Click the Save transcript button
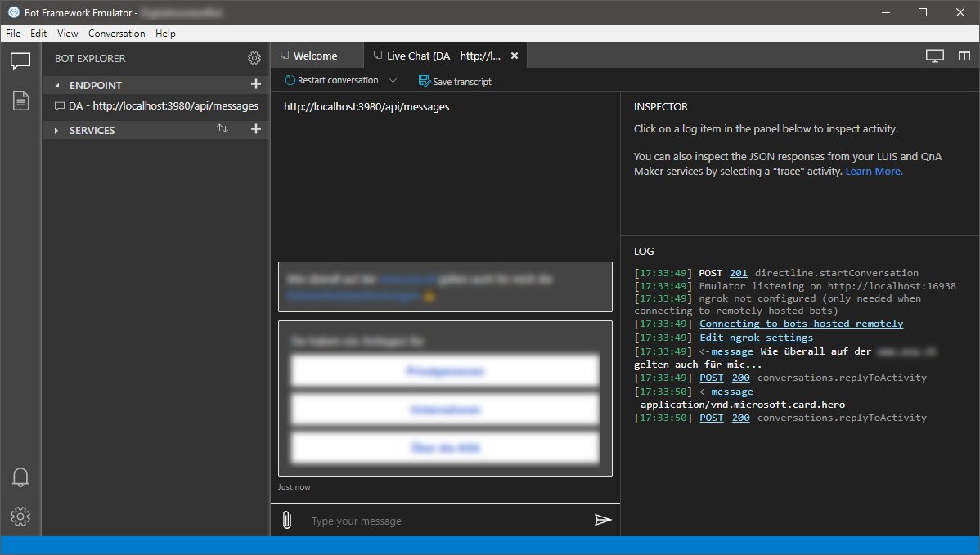Screen dimensions: 980x555 tap(455, 81)
